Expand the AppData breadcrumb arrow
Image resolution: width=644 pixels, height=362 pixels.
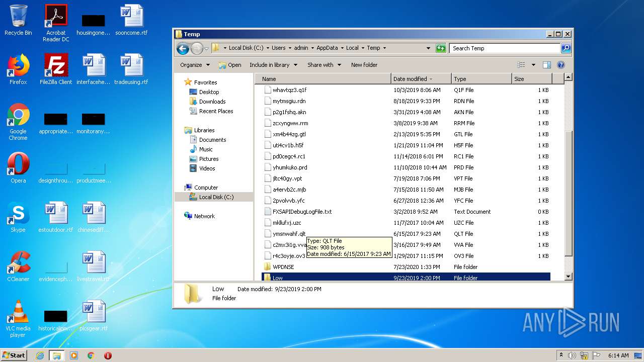[342, 48]
